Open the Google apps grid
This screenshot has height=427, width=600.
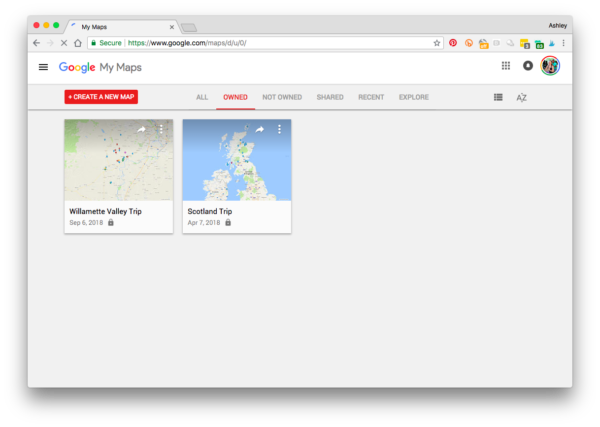tap(506, 66)
